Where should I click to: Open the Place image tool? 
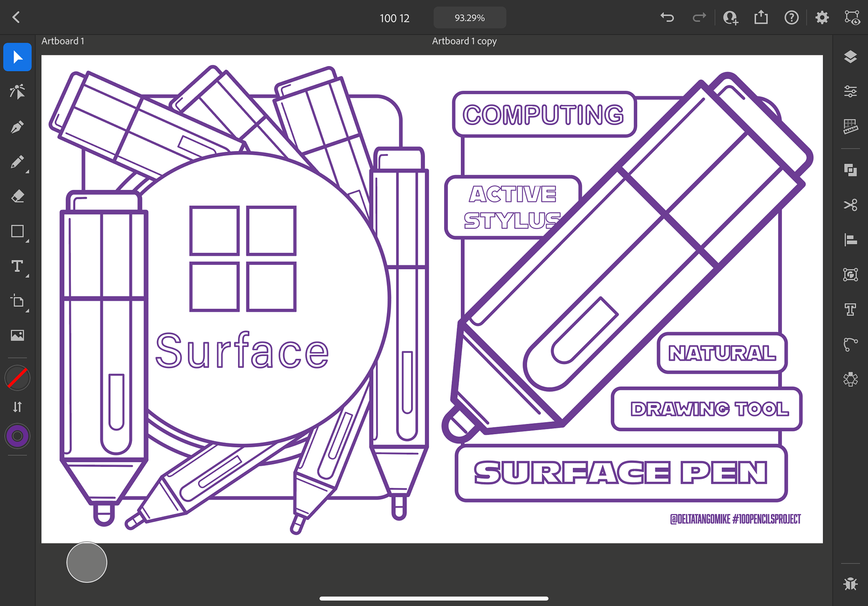[x=17, y=335]
